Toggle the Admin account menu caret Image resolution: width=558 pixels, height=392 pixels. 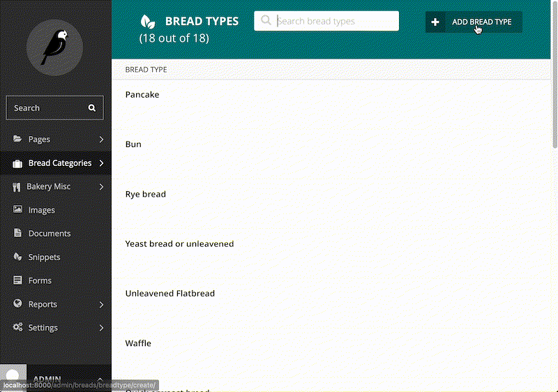coord(100,379)
